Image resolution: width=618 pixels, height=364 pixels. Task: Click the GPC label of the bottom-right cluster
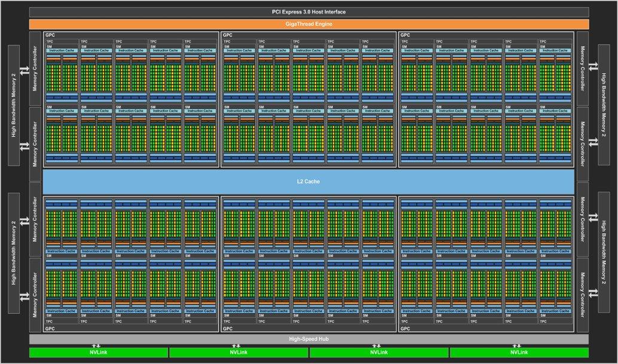405,329
